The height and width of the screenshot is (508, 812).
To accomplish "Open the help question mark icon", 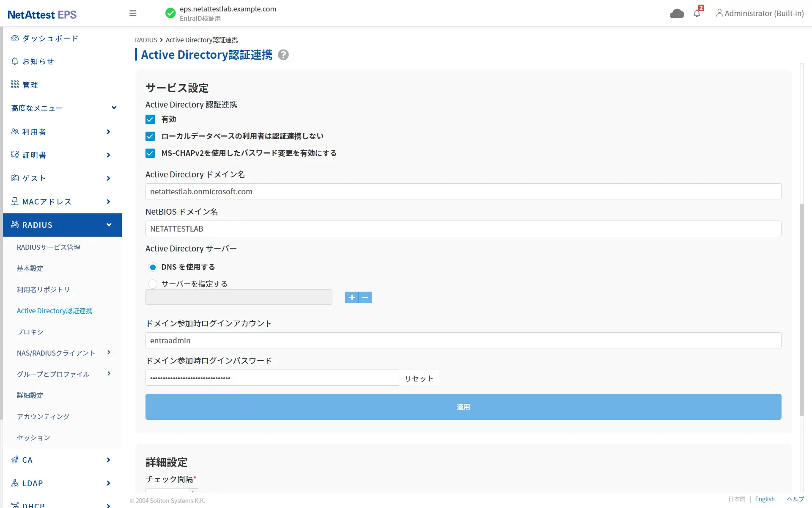I will (283, 55).
